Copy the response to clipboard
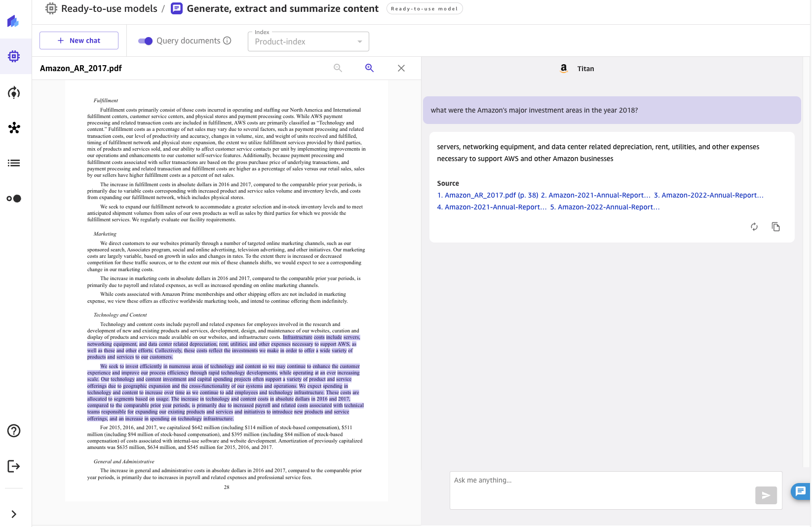This screenshot has width=812, height=527. pyautogui.click(x=776, y=227)
